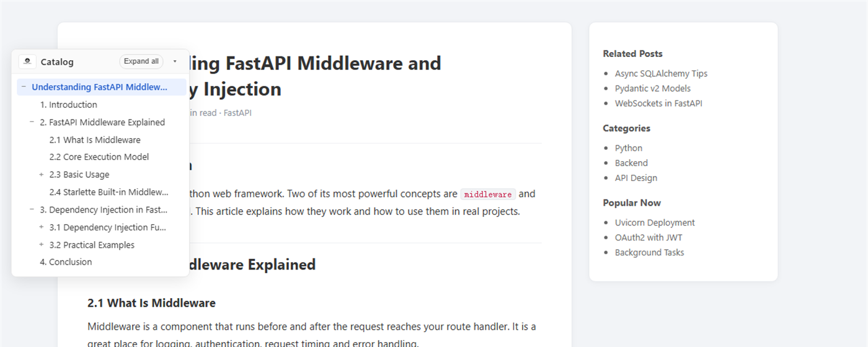Click the FastAPI tag in article meta
Viewport: 868px width, 347px height.
(237, 113)
